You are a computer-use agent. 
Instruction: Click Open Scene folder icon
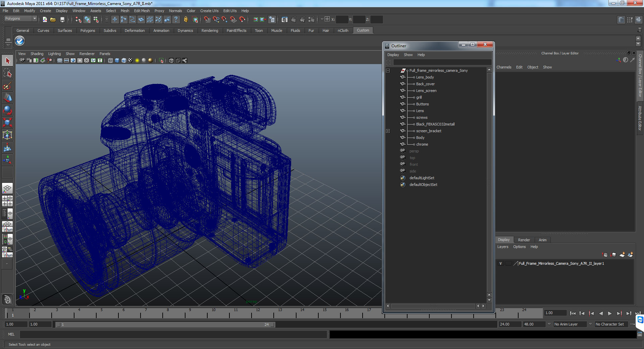point(53,19)
